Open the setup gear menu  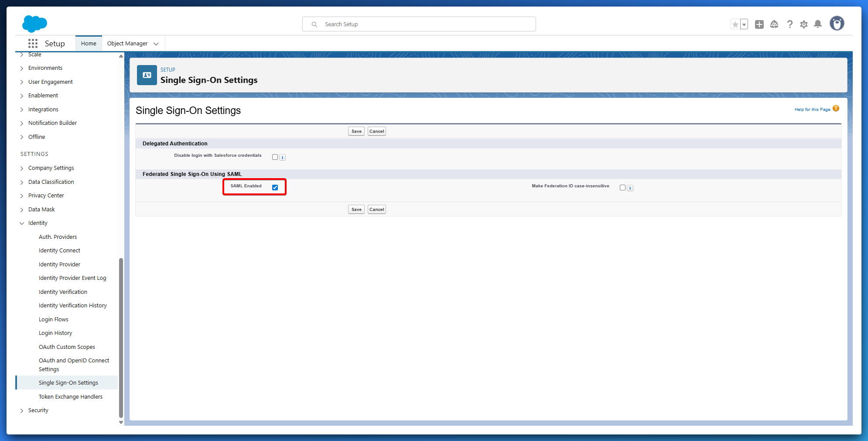point(804,24)
